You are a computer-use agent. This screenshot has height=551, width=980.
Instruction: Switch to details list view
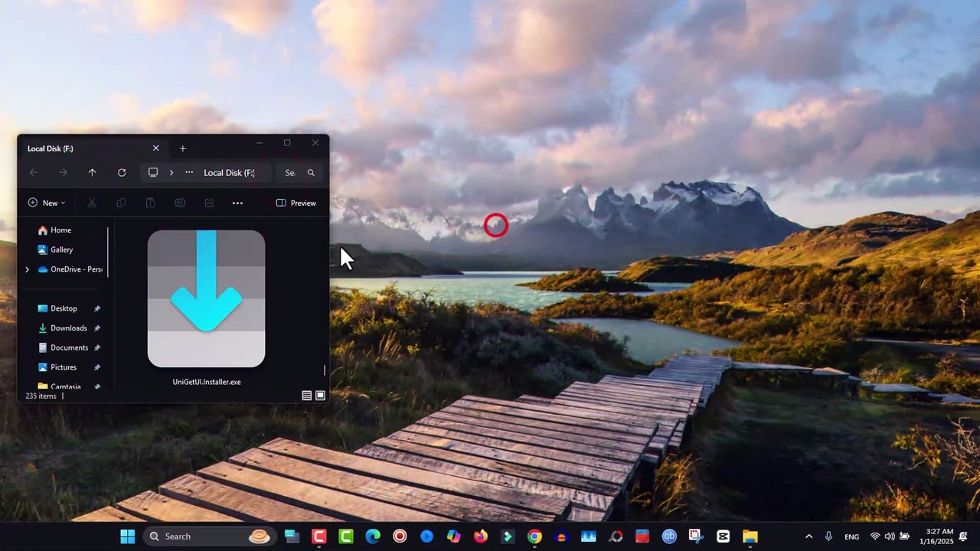pyautogui.click(x=306, y=396)
